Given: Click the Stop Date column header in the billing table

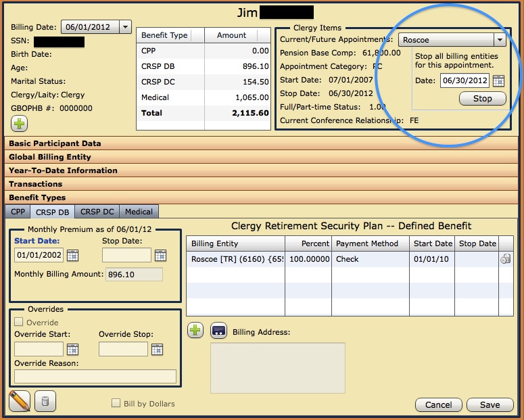Looking at the screenshot, I should tap(477, 243).
